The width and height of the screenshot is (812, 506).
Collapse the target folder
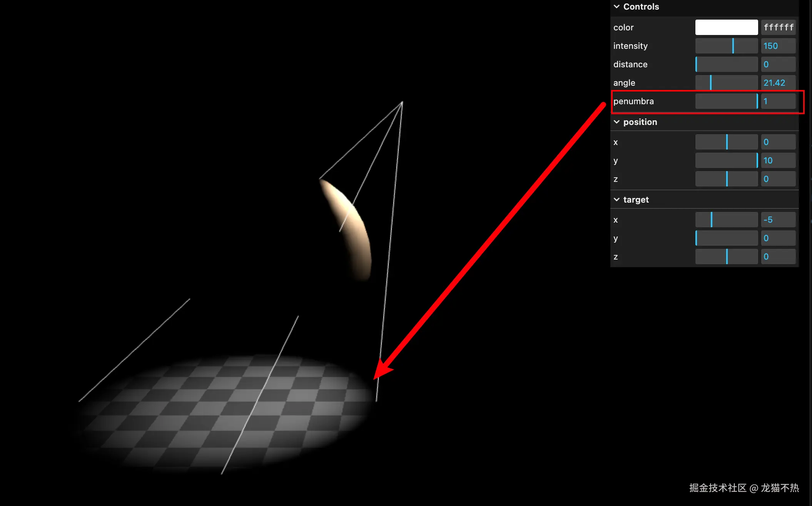coord(617,200)
